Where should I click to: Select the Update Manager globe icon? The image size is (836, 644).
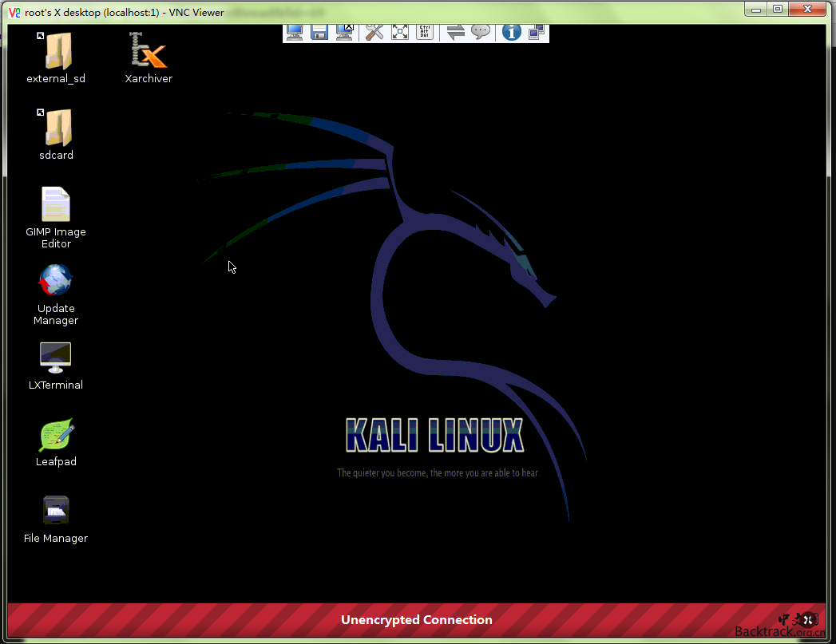[55, 280]
